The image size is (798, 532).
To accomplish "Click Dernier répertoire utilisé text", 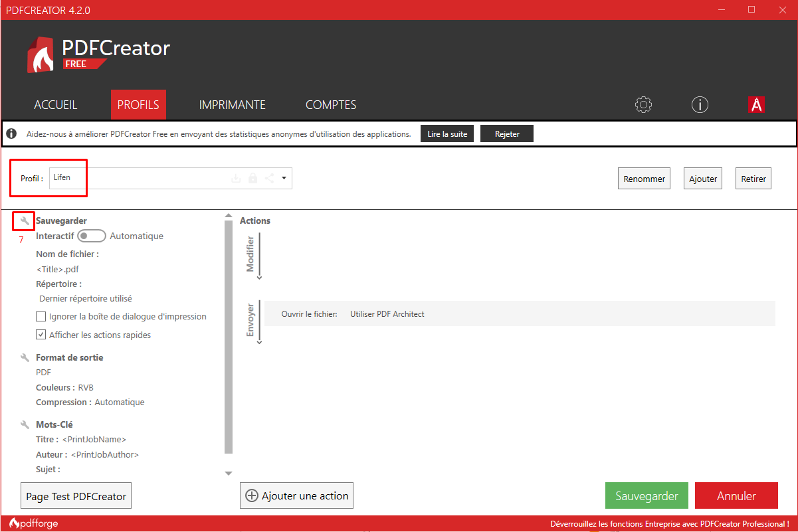I will coord(86,298).
